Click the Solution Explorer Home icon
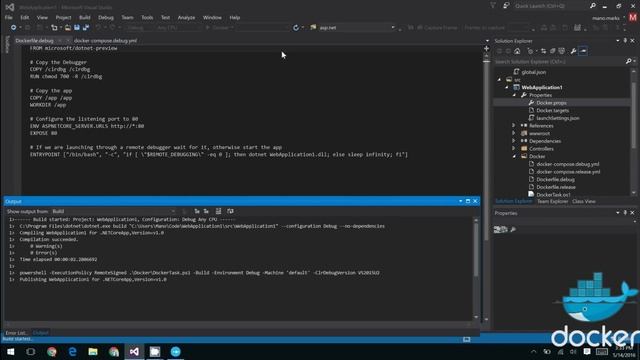 click(517, 51)
